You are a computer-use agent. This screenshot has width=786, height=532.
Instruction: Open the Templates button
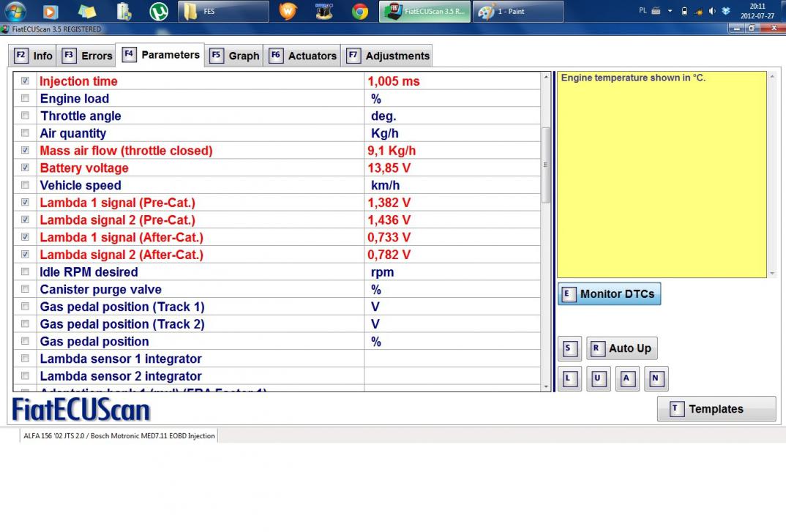[716, 409]
